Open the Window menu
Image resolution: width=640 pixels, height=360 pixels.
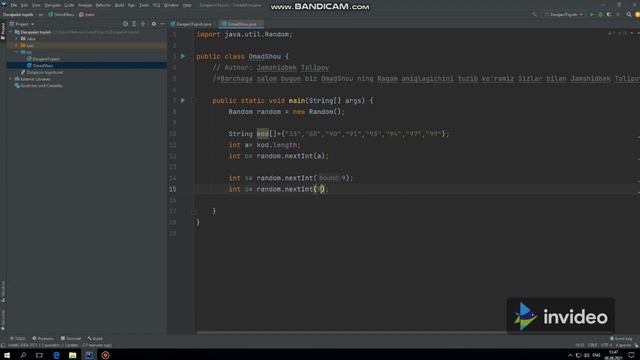point(171,5)
